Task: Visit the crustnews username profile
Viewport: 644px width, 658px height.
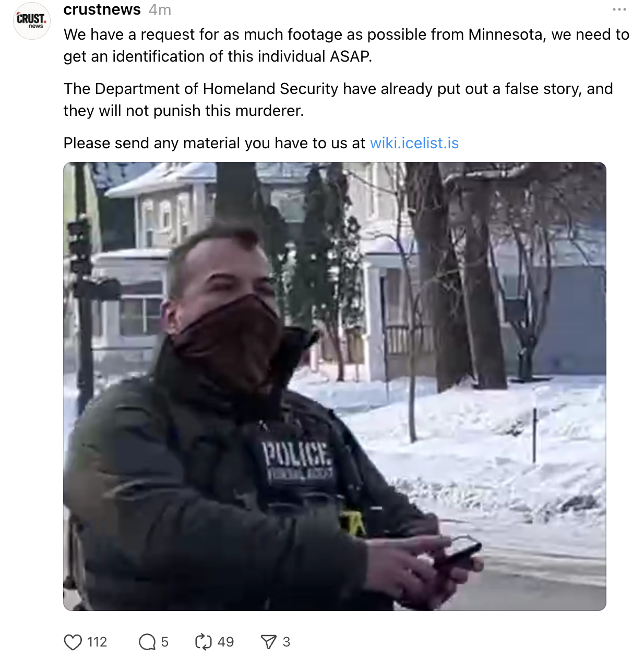Action: pyautogui.click(x=102, y=9)
